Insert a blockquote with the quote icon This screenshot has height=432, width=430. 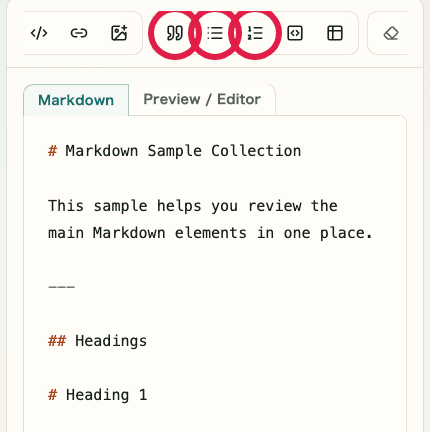(175, 33)
